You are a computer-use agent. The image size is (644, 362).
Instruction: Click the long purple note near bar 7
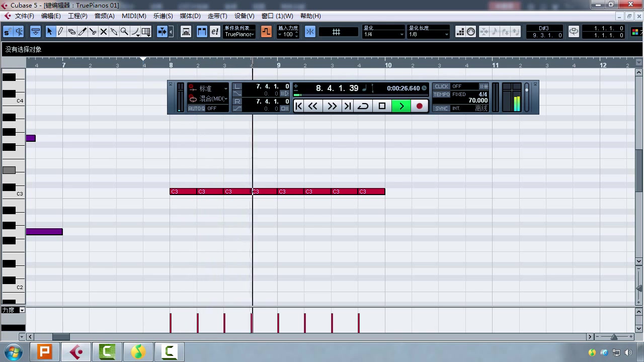point(44,232)
